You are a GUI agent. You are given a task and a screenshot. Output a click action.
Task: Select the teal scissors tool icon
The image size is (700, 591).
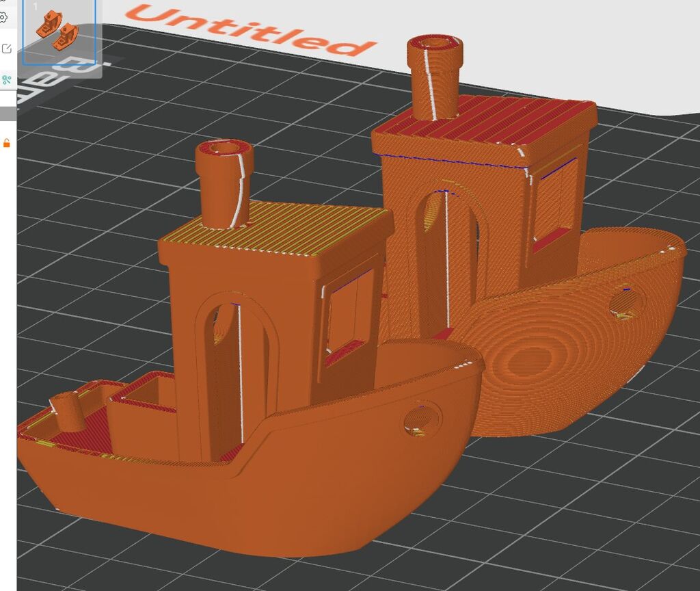tap(6, 80)
